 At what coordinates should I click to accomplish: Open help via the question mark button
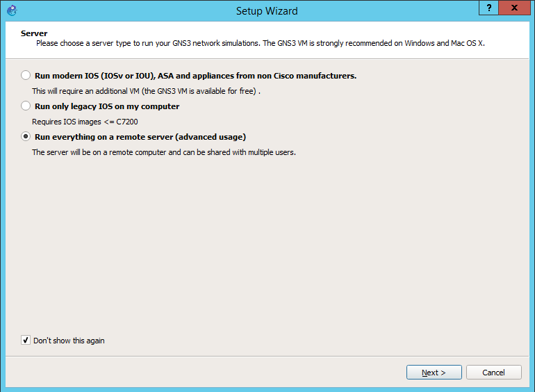489,8
